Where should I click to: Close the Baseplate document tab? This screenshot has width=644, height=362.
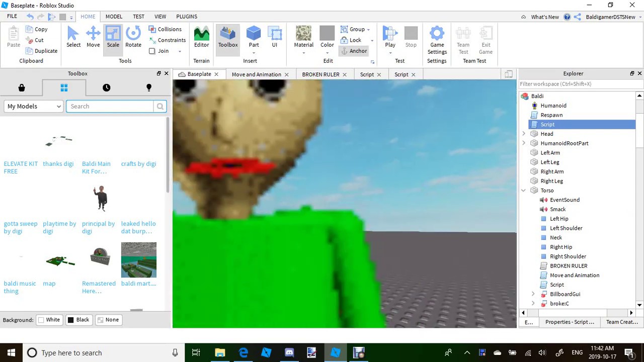point(216,74)
